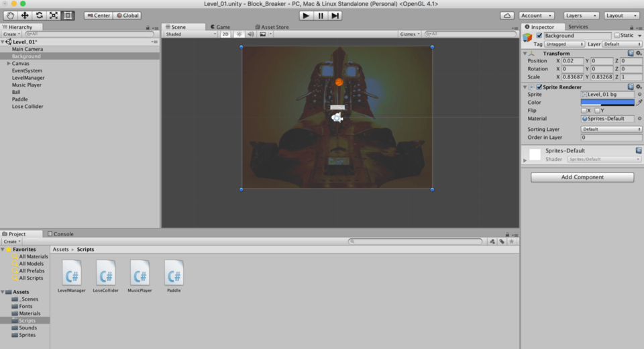
Task: Select the Scale tool
Action: pos(54,15)
